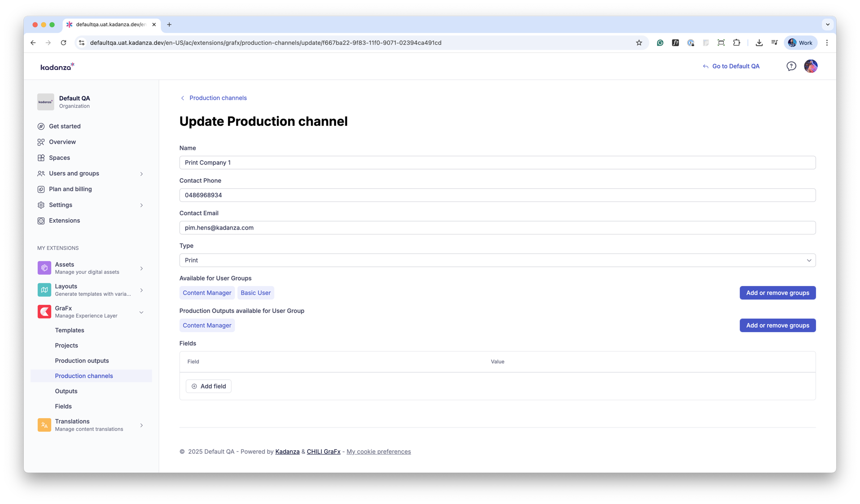The height and width of the screenshot is (504, 860).
Task: Click the Assets extension icon
Action: click(44, 268)
